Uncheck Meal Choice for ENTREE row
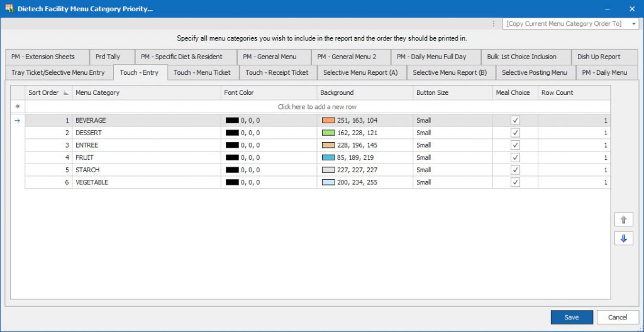The width and height of the screenshot is (644, 332). 515,145
